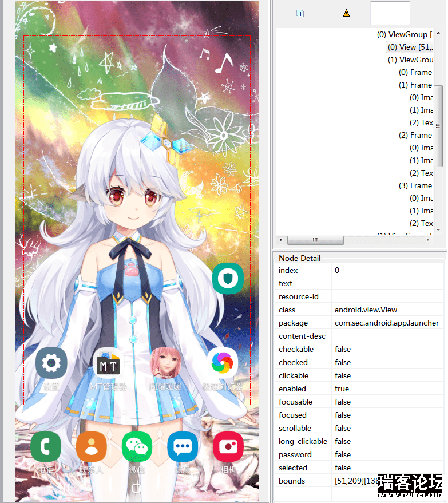Select the (0) View [51, tree node
448x503 pixels.
(410, 47)
